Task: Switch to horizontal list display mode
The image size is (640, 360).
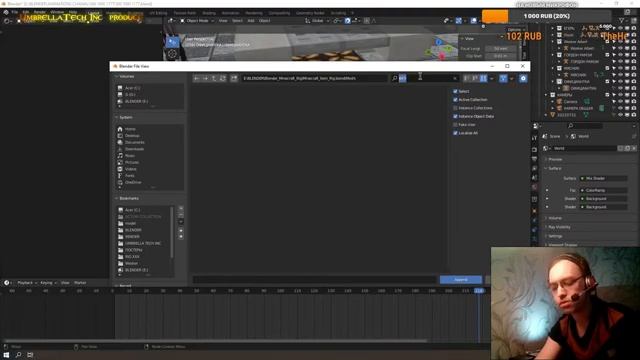Action: click(475, 78)
